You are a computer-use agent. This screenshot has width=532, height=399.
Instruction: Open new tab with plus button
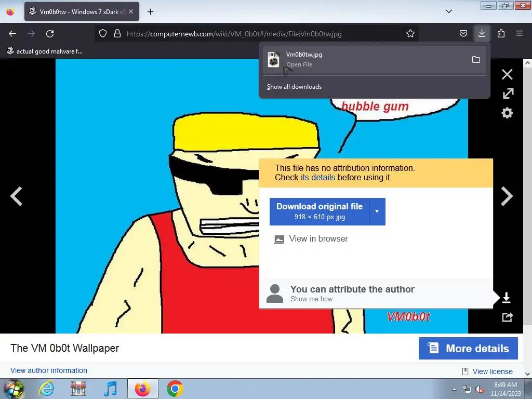coord(150,11)
